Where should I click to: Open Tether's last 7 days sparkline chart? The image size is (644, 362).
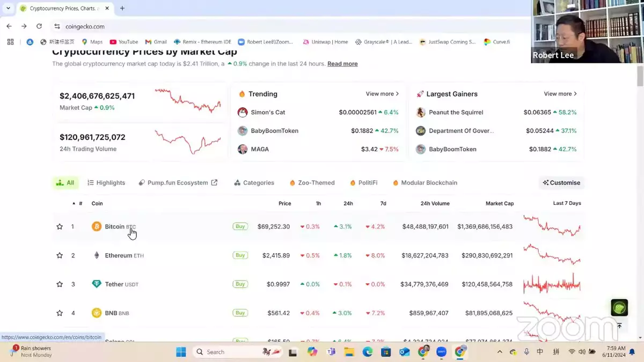click(552, 284)
